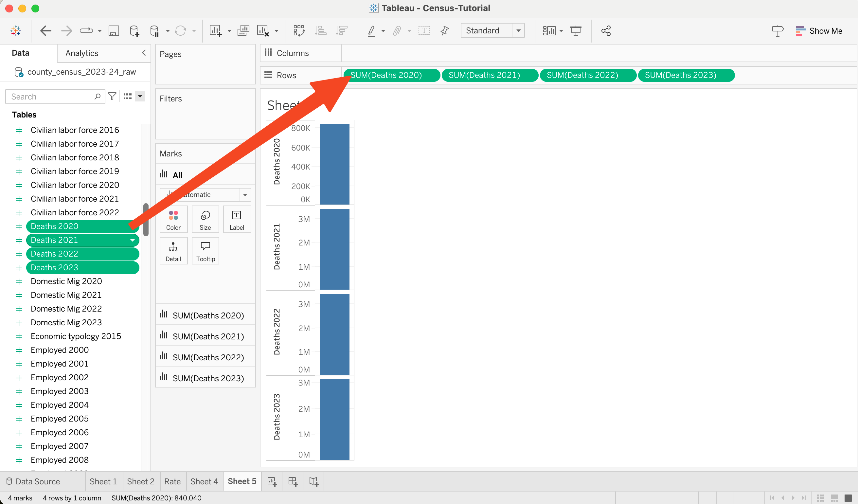Open the Size mark card

point(205,219)
